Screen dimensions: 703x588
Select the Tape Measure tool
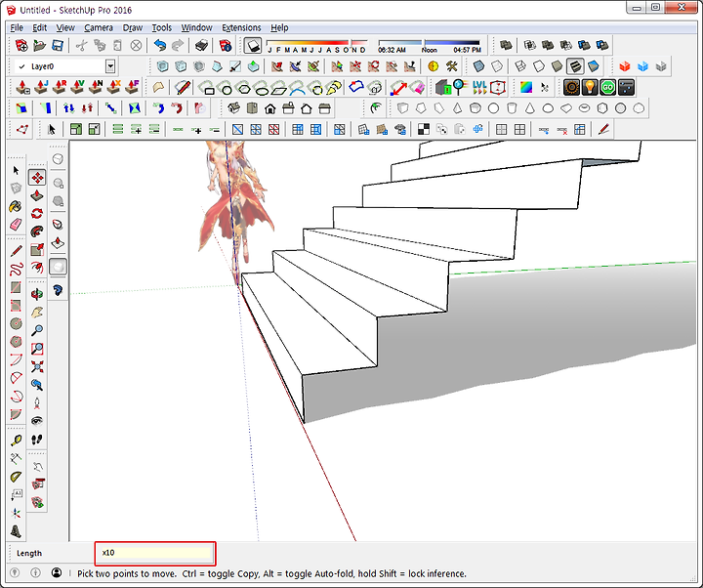[17, 441]
